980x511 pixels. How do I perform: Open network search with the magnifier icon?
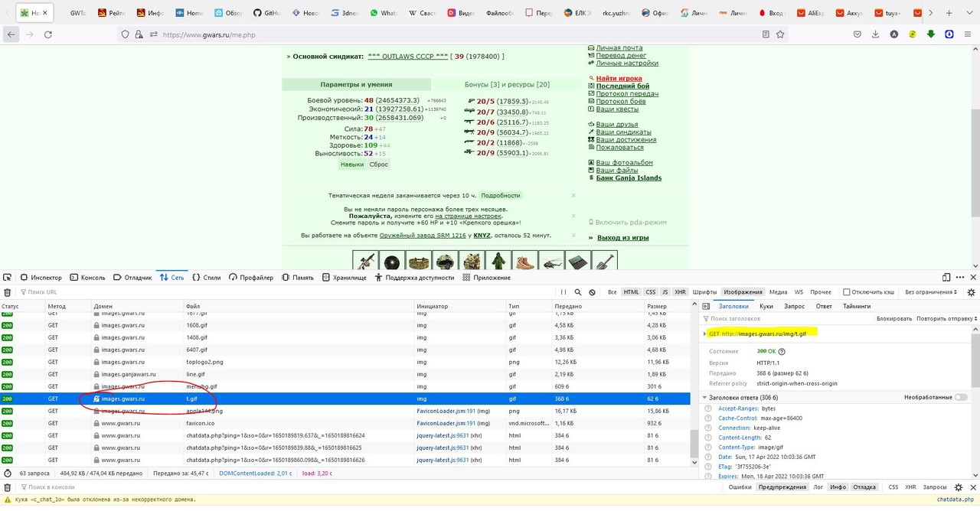pyautogui.click(x=578, y=292)
